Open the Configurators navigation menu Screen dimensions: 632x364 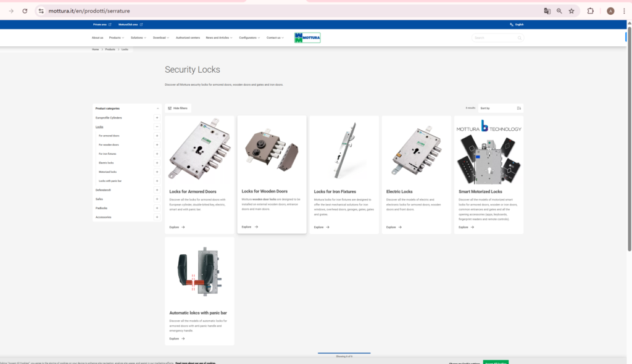pos(249,38)
